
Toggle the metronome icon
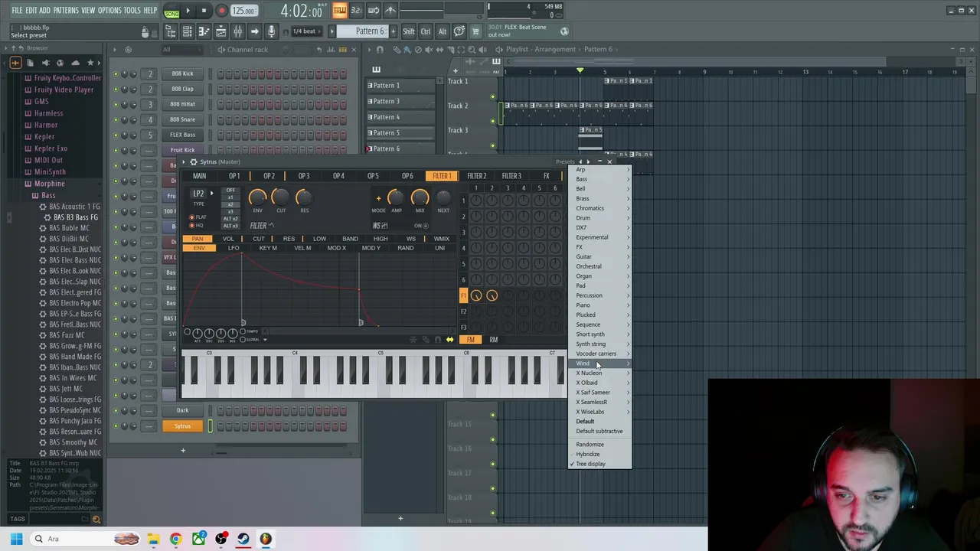point(390,11)
